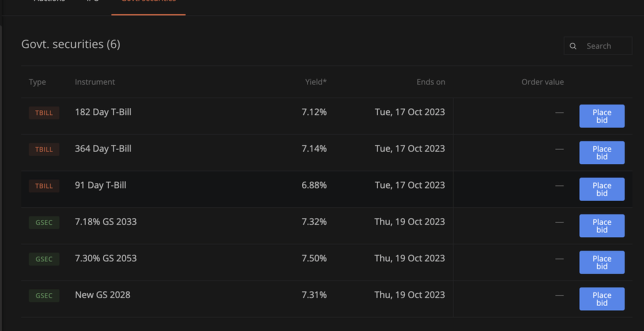Click the TBILL tag of 364 Day T-Bill
Viewport: 644px width, 331px height.
pyautogui.click(x=44, y=150)
